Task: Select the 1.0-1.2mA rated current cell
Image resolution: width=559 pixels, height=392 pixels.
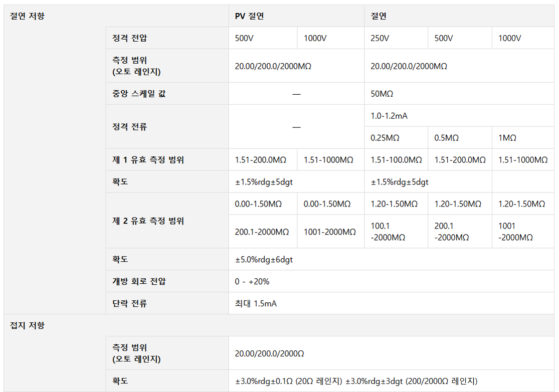Action: tap(389, 116)
